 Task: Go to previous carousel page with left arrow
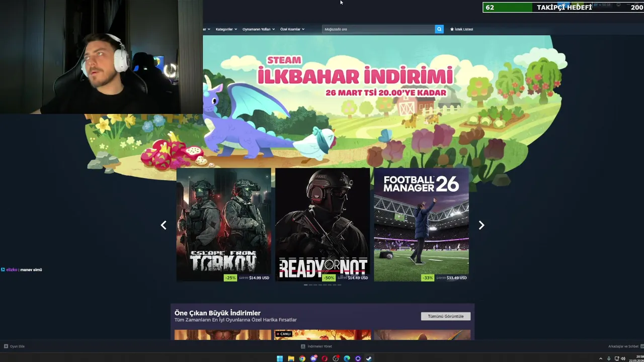pyautogui.click(x=164, y=225)
